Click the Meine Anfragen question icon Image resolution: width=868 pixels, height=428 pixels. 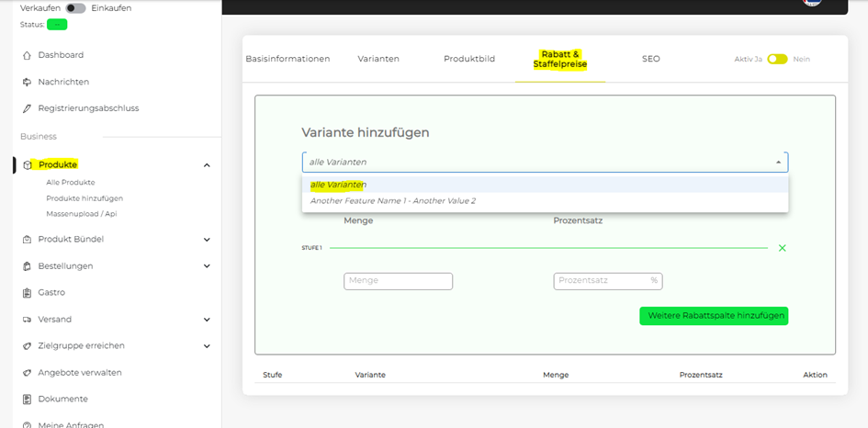[x=27, y=425]
